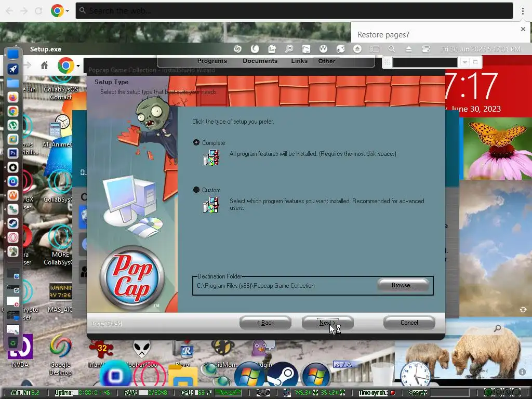Click the bears photo thumbnail

point(463,349)
